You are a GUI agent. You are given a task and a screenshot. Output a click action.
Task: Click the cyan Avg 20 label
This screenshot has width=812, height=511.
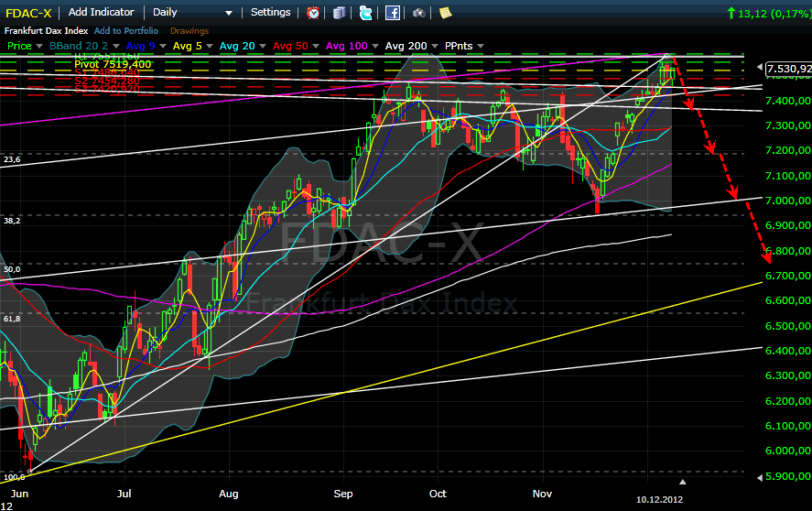tap(237, 46)
